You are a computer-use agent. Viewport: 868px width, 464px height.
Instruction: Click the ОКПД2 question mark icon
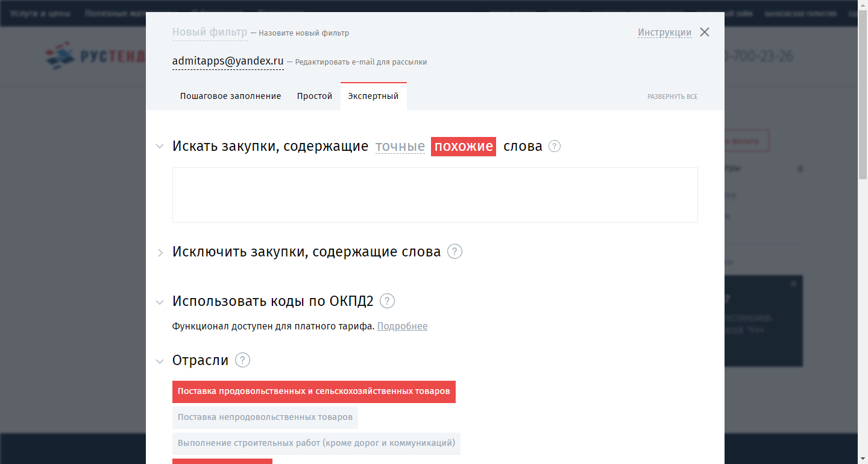click(386, 301)
